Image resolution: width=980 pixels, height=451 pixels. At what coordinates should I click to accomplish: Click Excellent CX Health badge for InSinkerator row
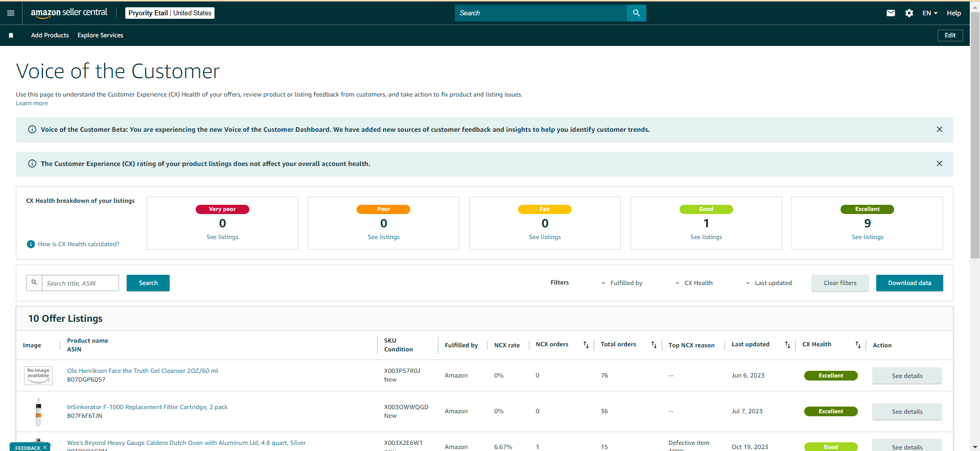click(x=831, y=412)
